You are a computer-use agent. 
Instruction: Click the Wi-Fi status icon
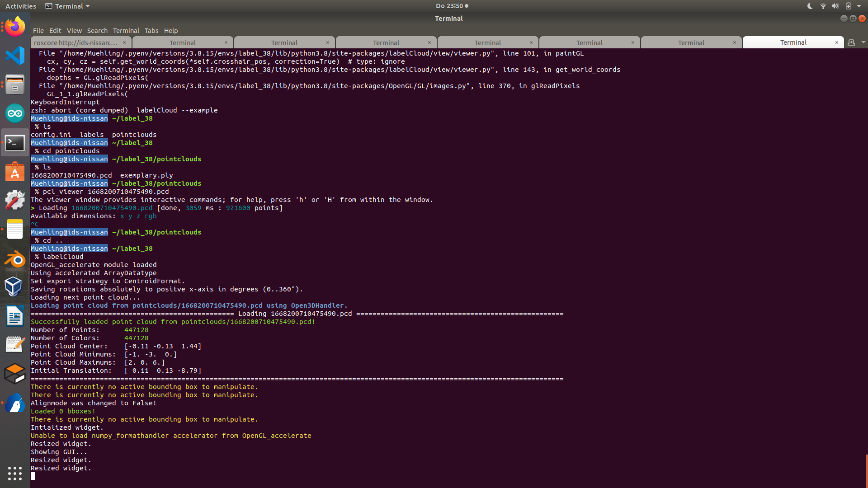click(823, 6)
